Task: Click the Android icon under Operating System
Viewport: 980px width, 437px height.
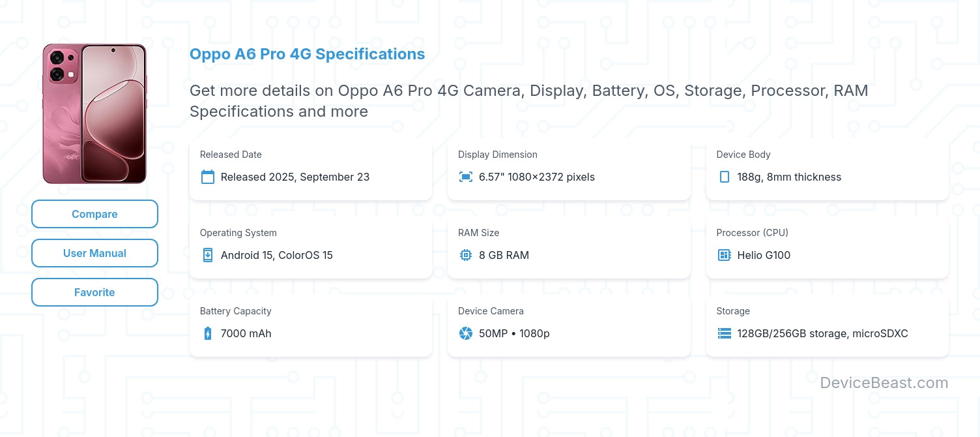Action: pyautogui.click(x=208, y=255)
